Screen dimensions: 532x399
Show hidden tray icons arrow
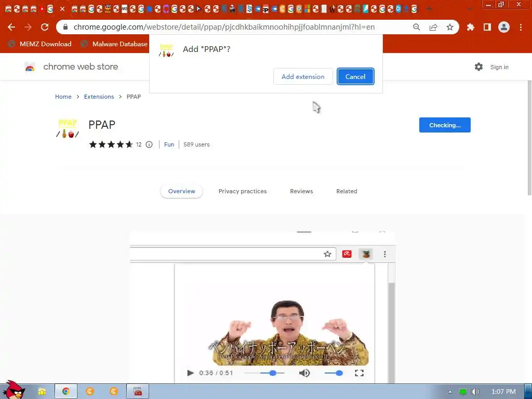point(450,392)
